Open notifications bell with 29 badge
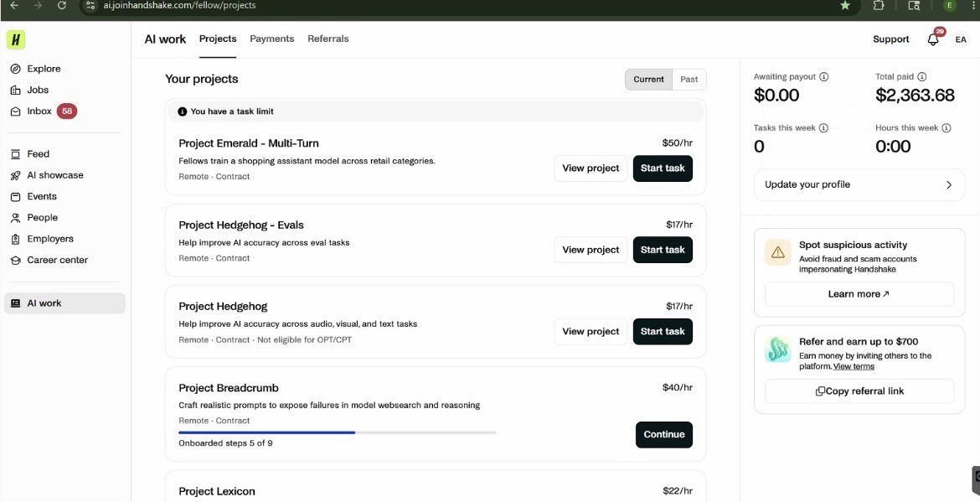The height and width of the screenshot is (502, 980). click(x=933, y=39)
